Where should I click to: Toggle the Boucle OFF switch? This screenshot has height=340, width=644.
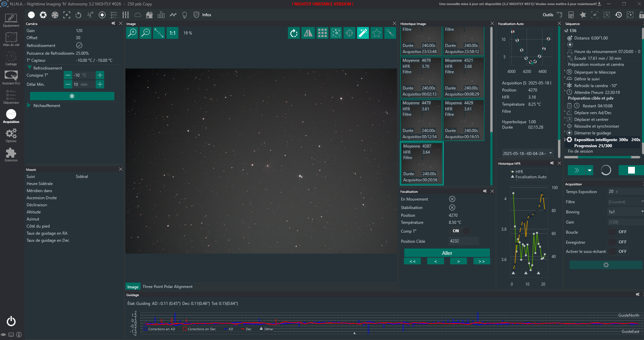618,232
